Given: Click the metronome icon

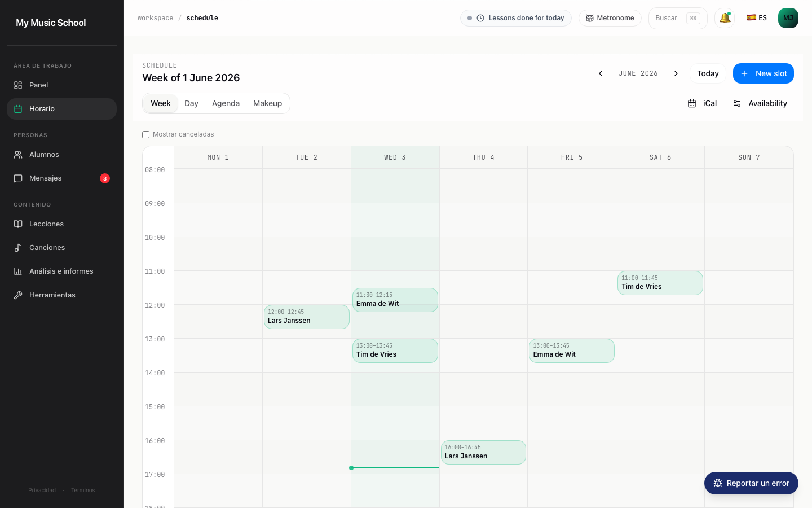Looking at the screenshot, I should click(590, 18).
